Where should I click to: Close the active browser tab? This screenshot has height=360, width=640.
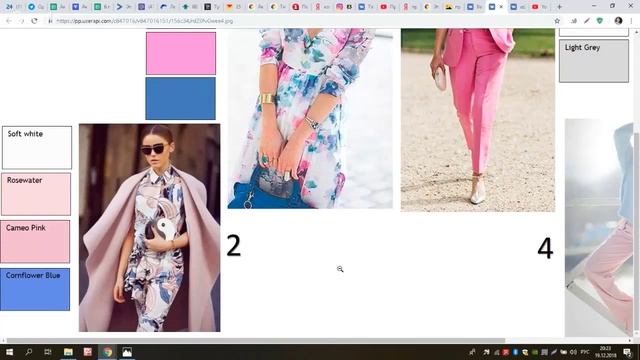point(501,7)
